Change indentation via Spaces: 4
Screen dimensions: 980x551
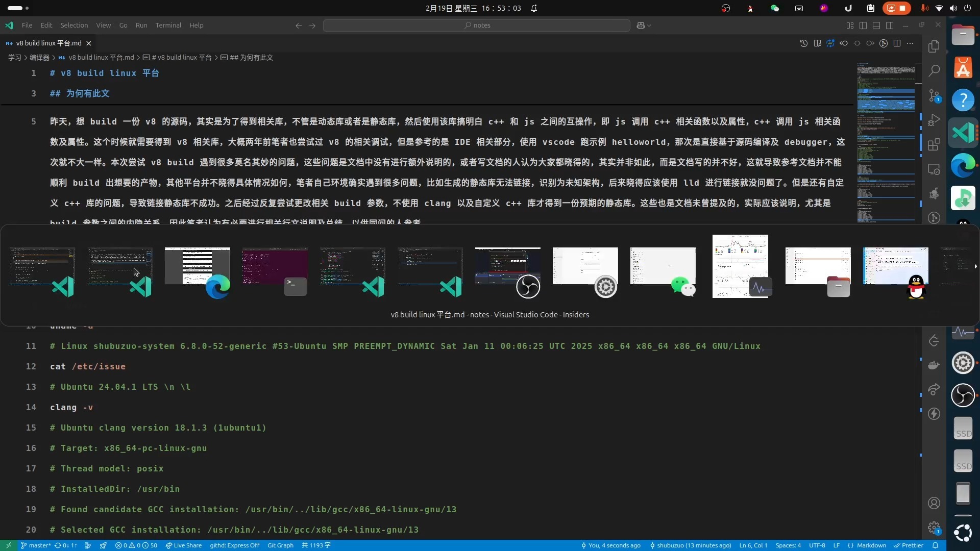tap(788, 545)
